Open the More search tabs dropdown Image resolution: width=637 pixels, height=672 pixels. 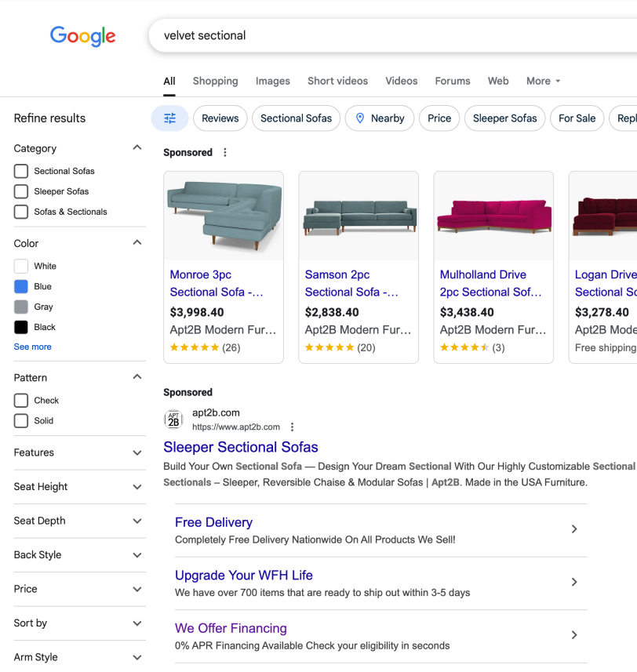point(543,81)
